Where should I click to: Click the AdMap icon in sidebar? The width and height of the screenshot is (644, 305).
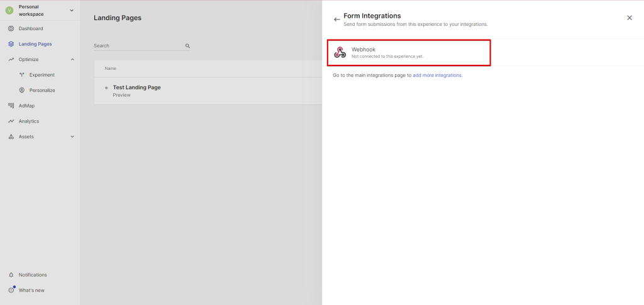tap(11, 106)
